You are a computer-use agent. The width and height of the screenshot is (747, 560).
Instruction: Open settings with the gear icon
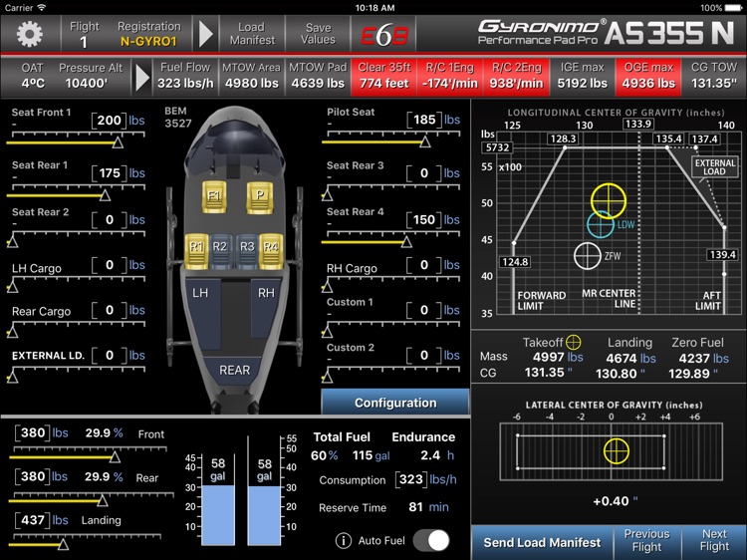click(30, 34)
